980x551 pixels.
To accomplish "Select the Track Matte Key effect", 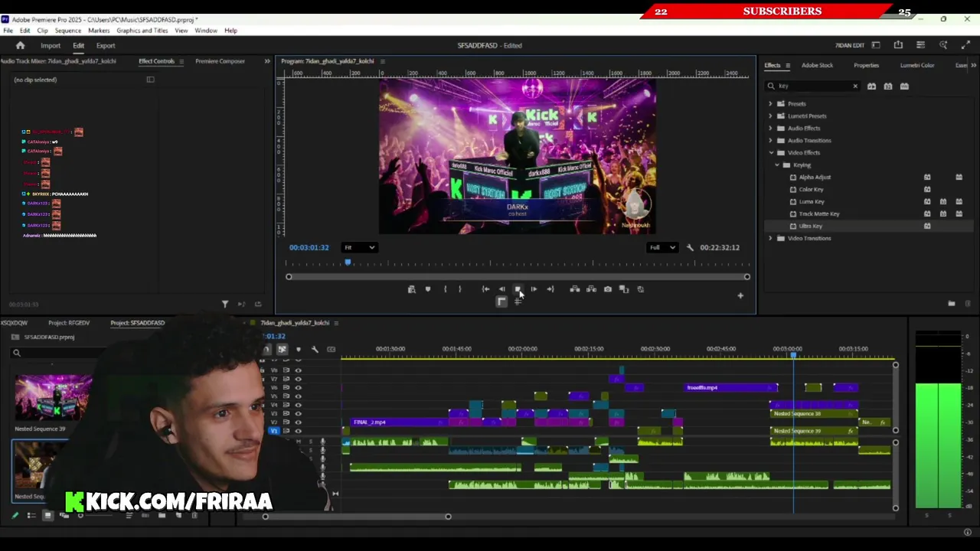I will (819, 214).
